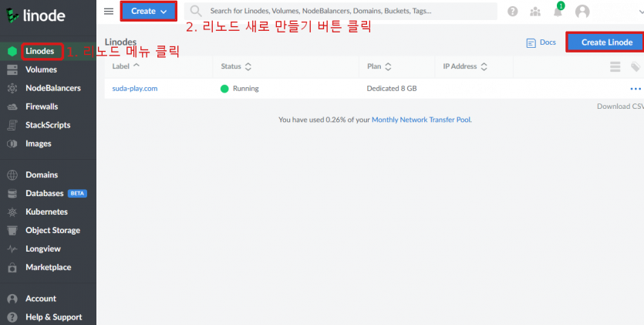Open Kubernetes from the sidebar
Screen dimensions: 644x325
click(x=48, y=212)
